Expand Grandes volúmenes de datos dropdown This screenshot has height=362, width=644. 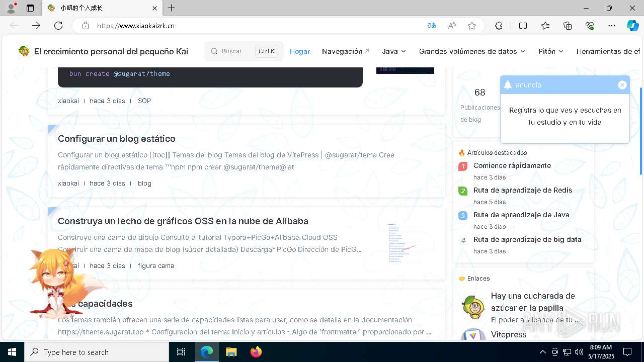472,51
